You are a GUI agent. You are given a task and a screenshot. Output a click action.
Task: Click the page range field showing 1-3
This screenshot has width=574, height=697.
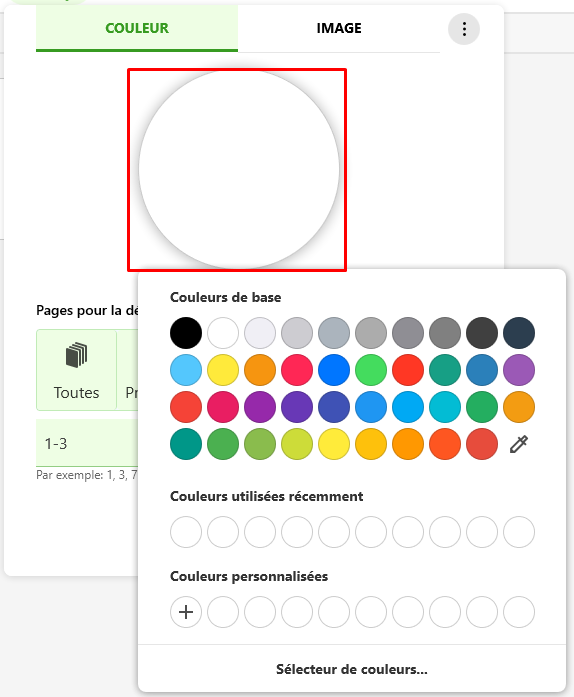pos(87,443)
